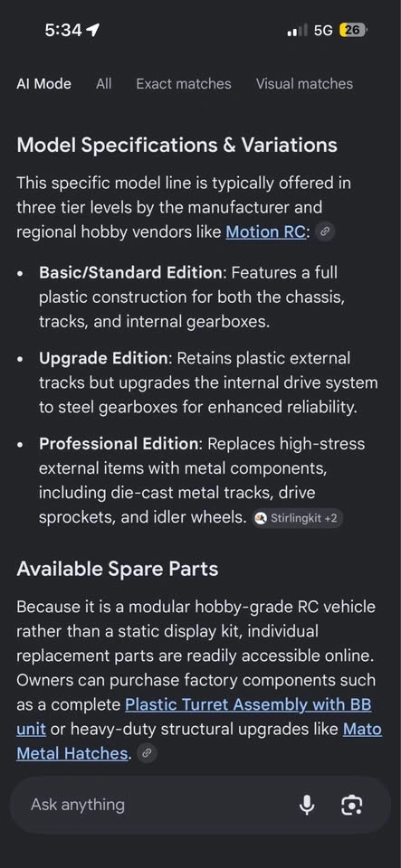Screen dimensions: 401x868
Task: Open the Motion RC link
Action: (266, 232)
